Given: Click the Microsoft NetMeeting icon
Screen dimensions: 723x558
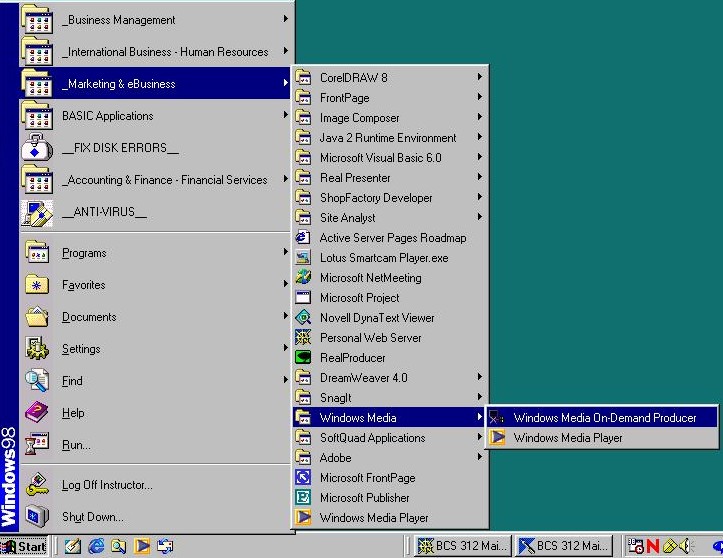Looking at the screenshot, I should [x=303, y=277].
